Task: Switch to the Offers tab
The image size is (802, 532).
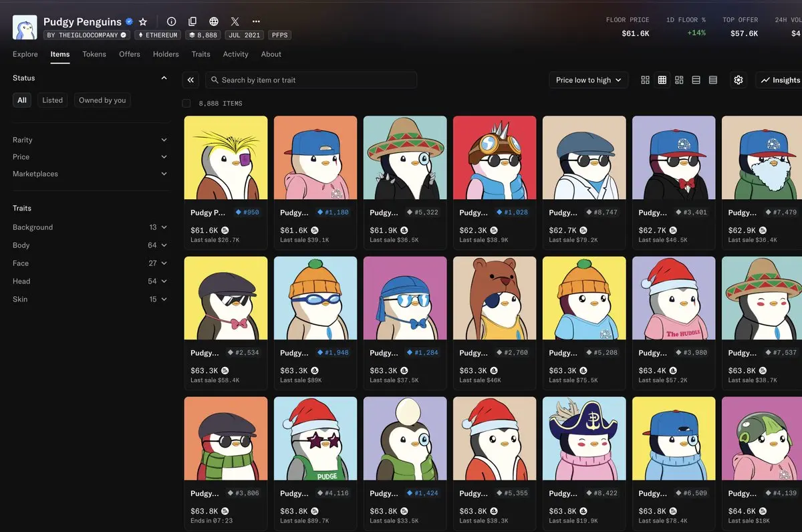Action: tap(130, 54)
